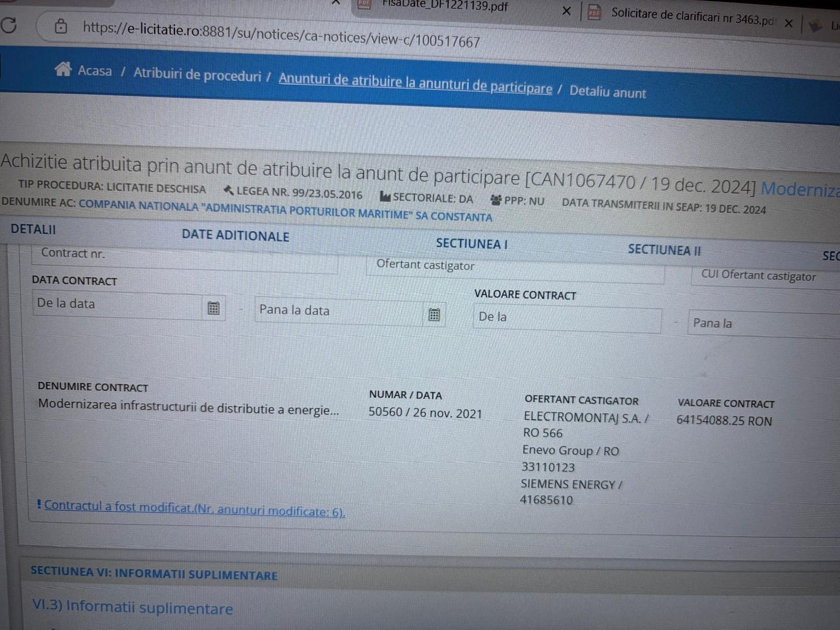Focus the Valoare contract De la field
The image size is (840, 630).
[567, 320]
